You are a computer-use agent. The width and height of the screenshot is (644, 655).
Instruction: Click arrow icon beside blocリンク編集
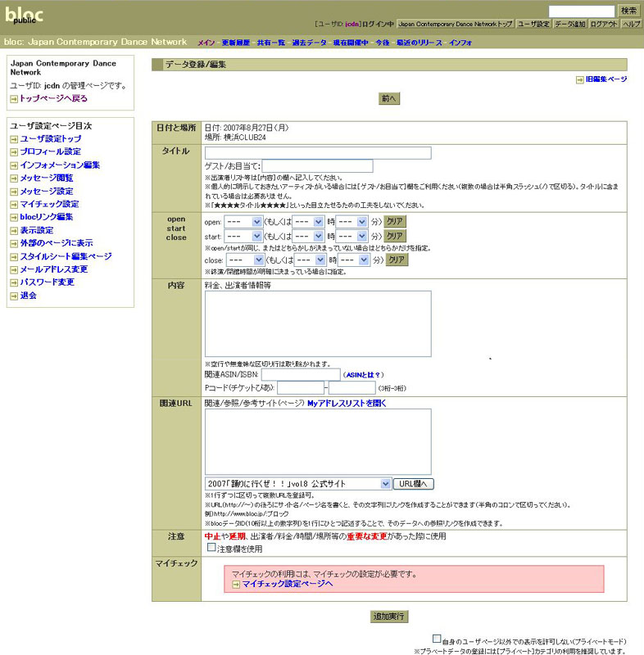[14, 217]
